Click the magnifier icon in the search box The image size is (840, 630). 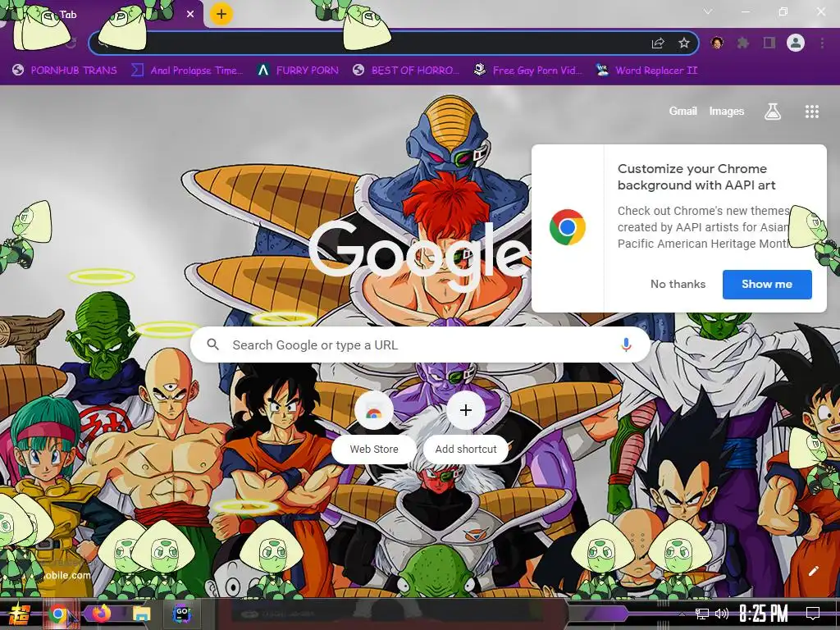coord(212,345)
